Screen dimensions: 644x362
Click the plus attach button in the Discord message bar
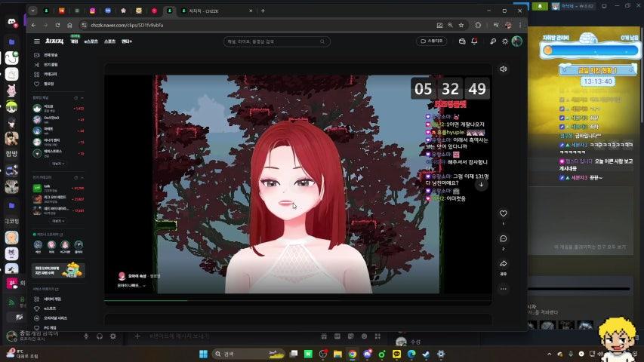point(137,336)
